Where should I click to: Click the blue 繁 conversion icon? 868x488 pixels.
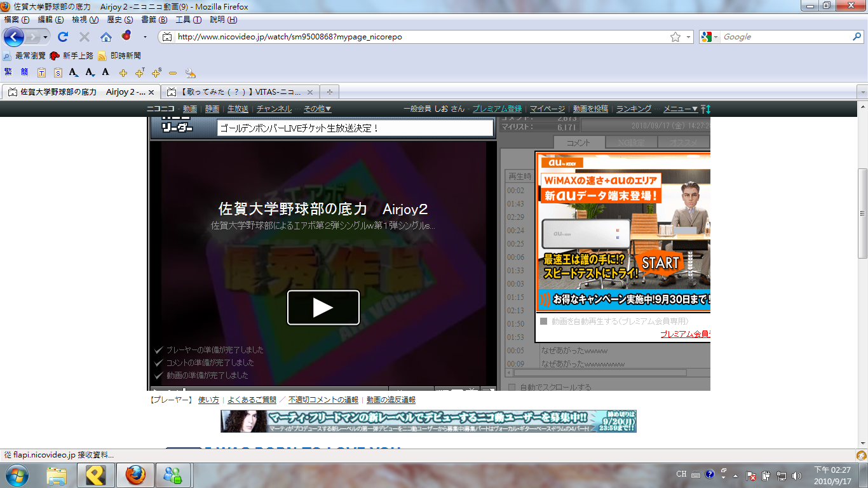(x=8, y=72)
